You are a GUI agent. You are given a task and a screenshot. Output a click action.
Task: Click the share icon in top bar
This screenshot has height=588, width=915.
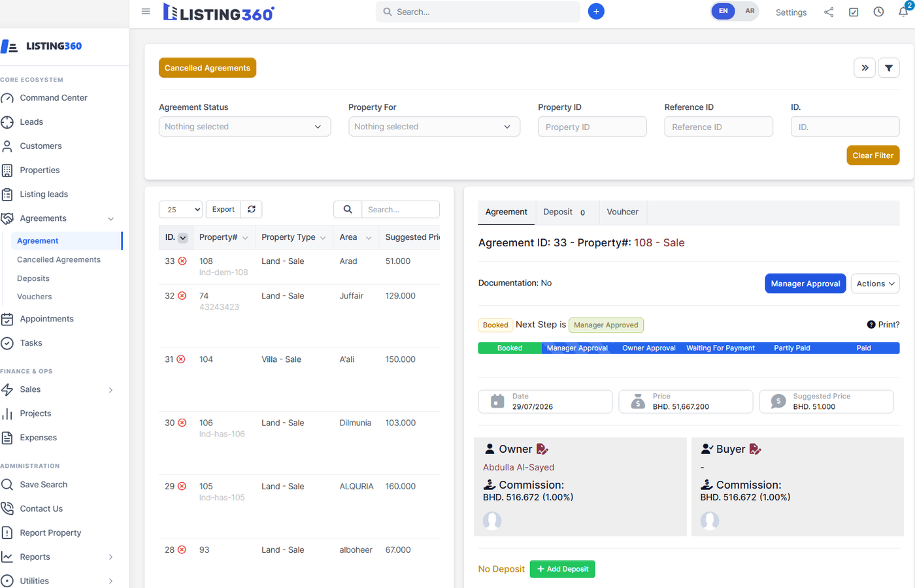click(829, 12)
